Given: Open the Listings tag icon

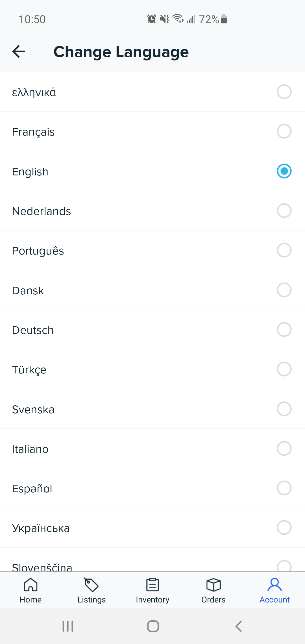Looking at the screenshot, I should tap(91, 584).
